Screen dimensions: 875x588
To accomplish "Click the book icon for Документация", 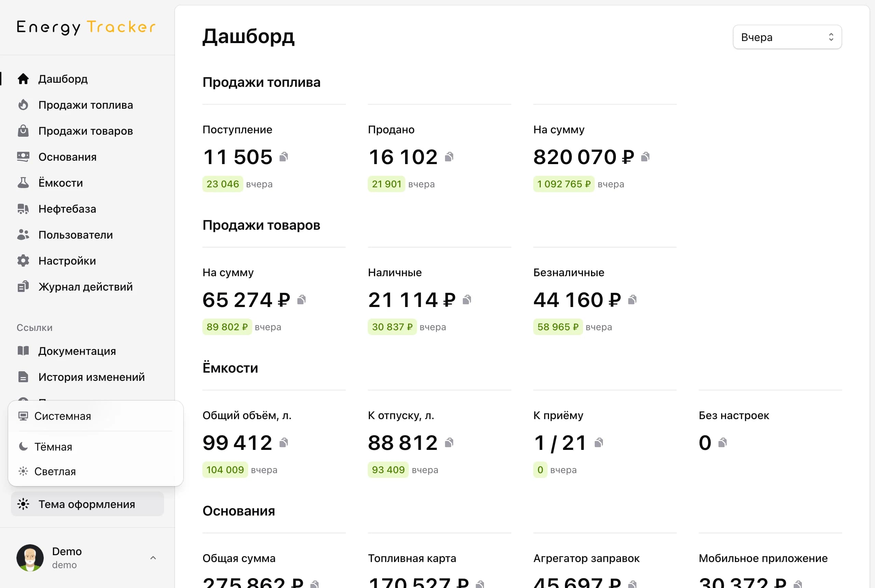I will (23, 351).
